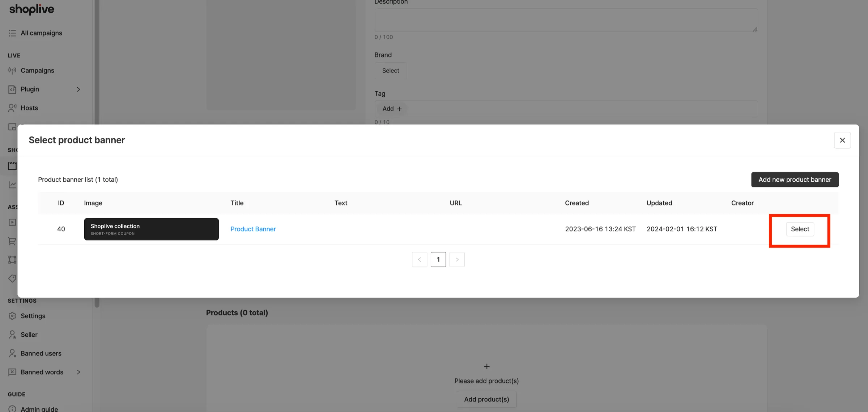Click the shoplive logo
Viewport: 868px width, 412px height.
click(x=32, y=9)
